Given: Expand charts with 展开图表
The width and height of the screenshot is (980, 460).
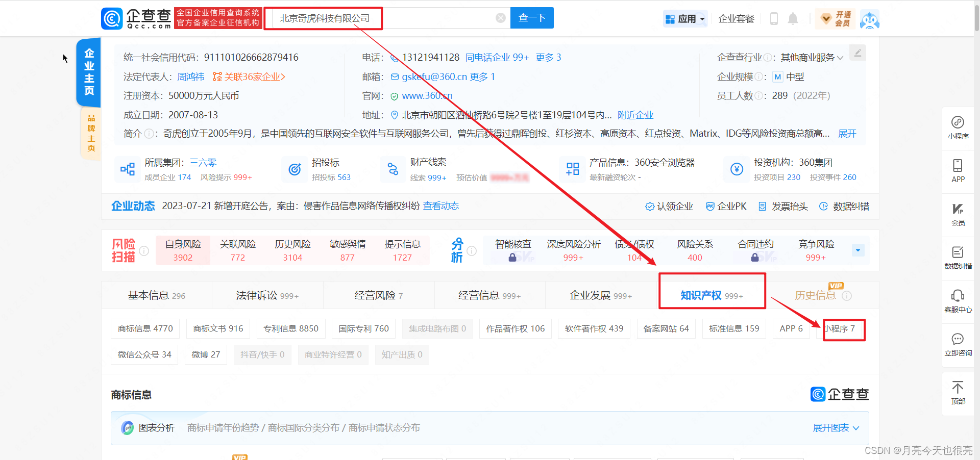Looking at the screenshot, I should [836, 428].
